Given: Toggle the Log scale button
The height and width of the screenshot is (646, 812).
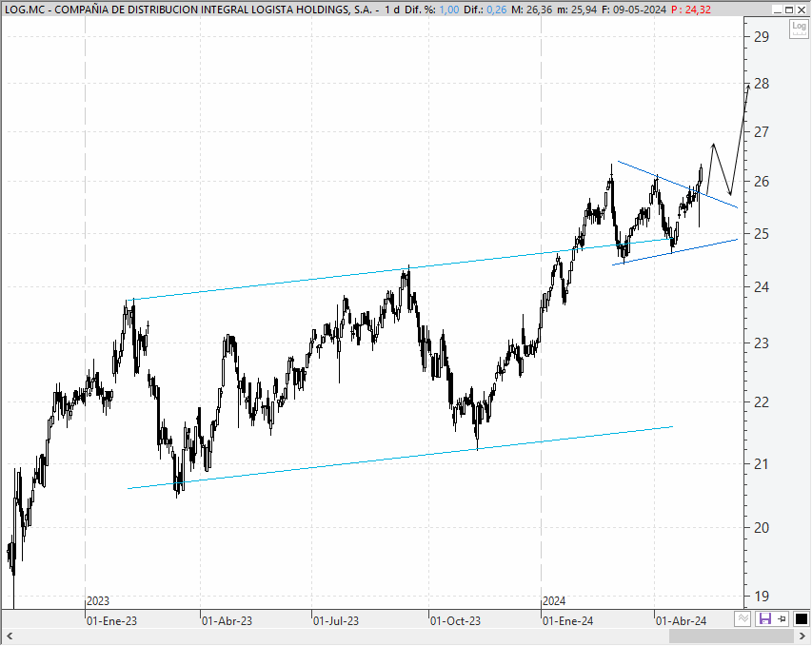Looking at the screenshot, I should pos(799,29).
